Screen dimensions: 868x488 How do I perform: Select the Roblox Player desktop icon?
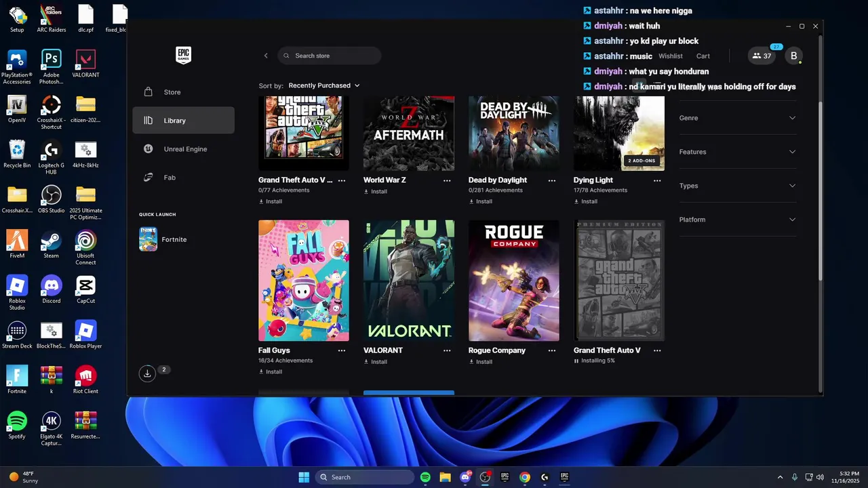85,335
